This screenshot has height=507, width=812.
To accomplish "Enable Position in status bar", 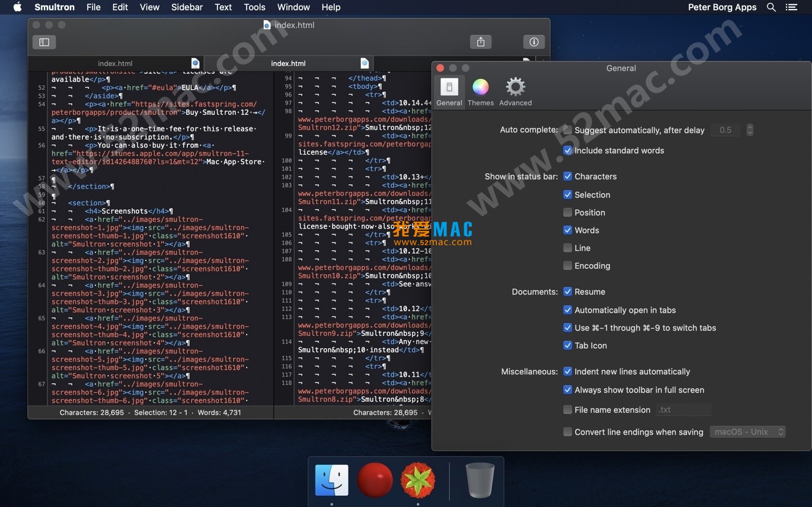I will (x=567, y=213).
